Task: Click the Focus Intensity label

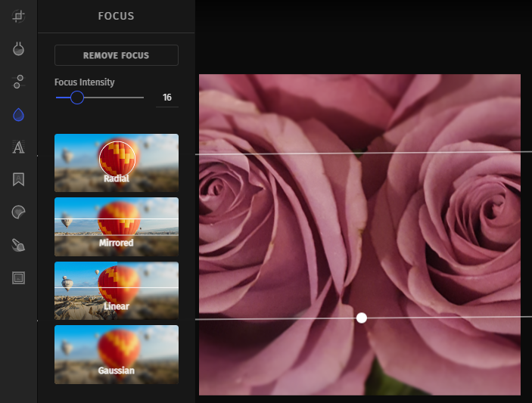Action: tap(85, 82)
